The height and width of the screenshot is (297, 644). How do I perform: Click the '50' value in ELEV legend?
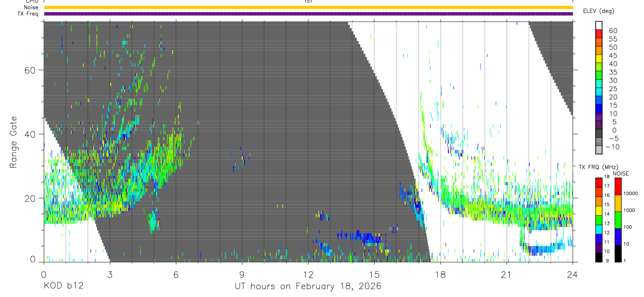click(x=613, y=47)
